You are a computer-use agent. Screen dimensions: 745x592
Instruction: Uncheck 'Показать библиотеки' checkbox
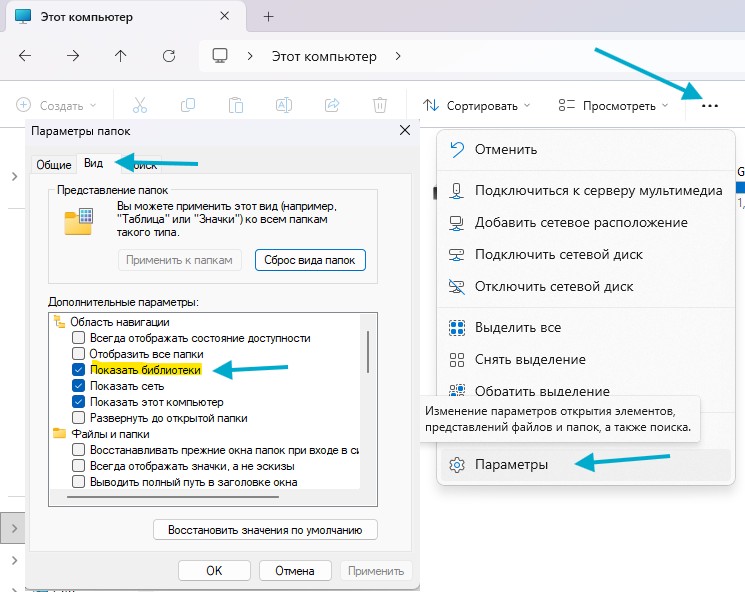(78, 370)
